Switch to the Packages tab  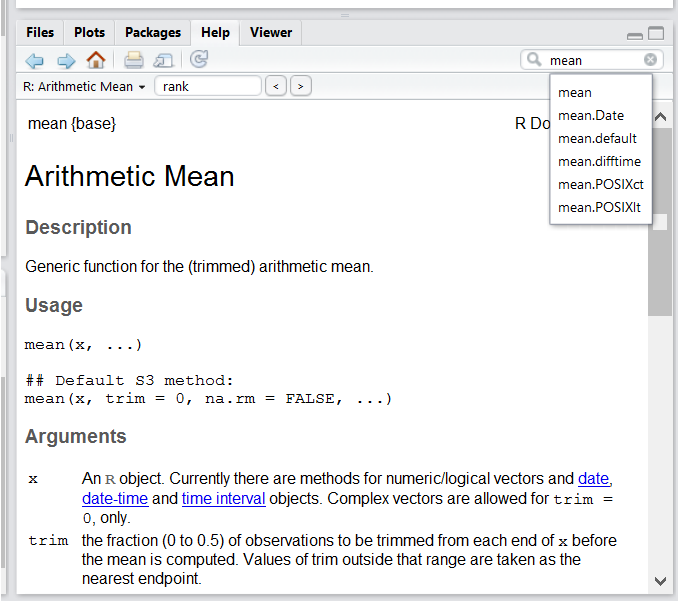(x=153, y=33)
